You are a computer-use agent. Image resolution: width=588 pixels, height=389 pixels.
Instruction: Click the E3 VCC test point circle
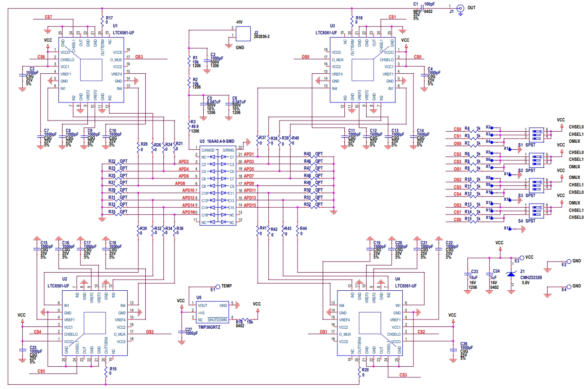(522, 257)
